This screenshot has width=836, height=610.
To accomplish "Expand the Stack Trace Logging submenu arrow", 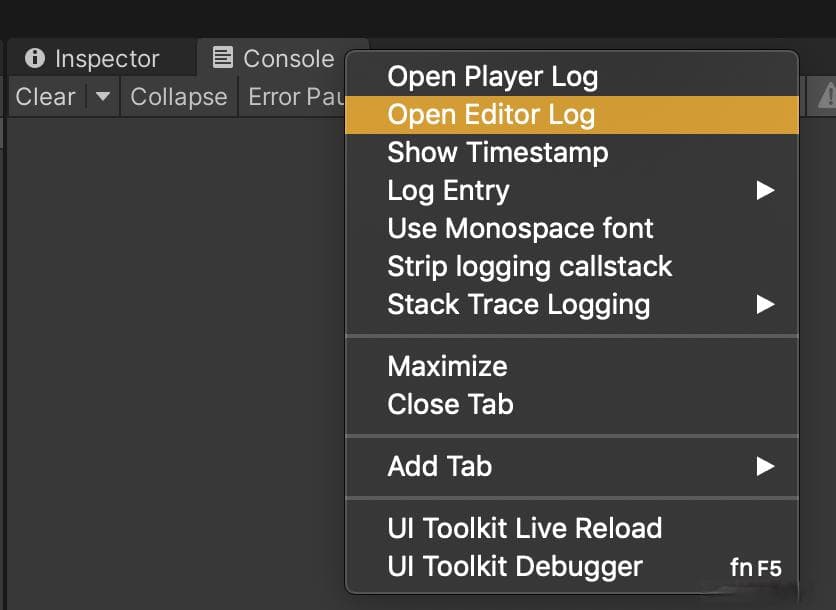I will point(765,304).
